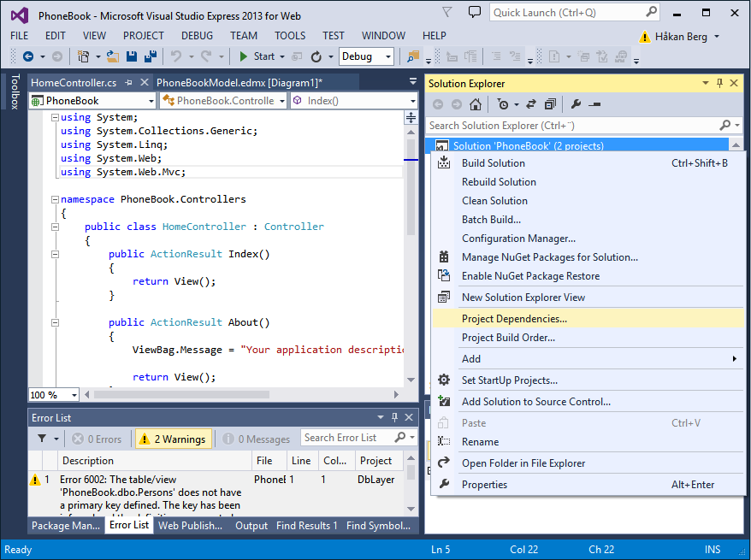
Task: Click the Undo toolbar icon
Action: (x=176, y=56)
